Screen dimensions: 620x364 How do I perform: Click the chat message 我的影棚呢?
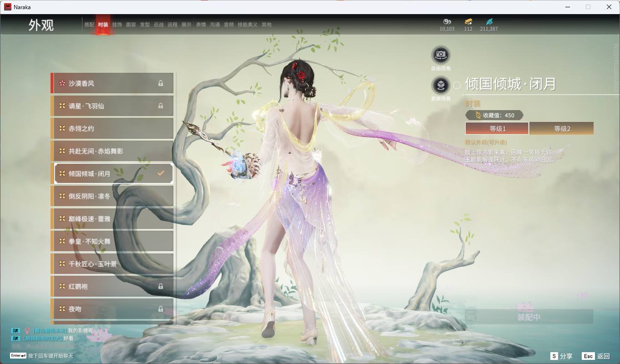(x=81, y=331)
